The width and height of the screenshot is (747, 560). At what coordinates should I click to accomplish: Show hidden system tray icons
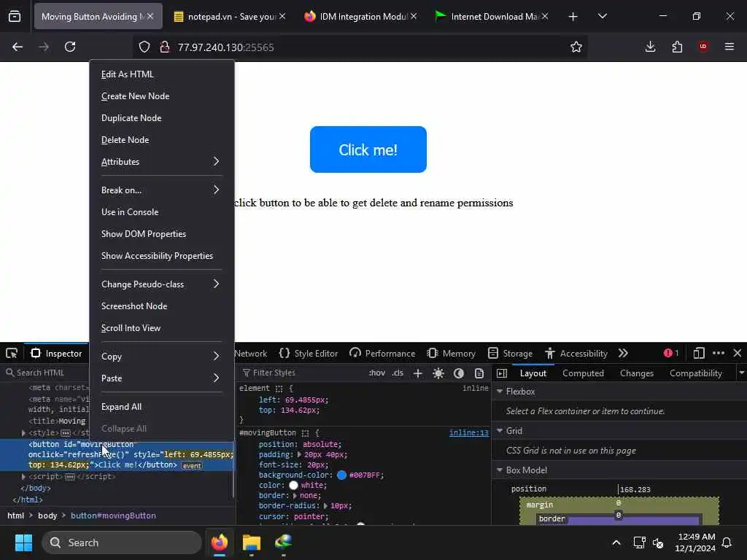[x=616, y=542]
